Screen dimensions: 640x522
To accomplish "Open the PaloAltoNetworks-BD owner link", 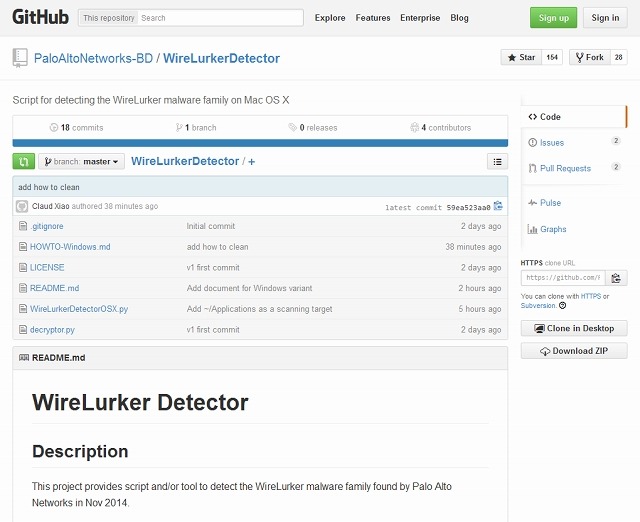I will click(93, 58).
